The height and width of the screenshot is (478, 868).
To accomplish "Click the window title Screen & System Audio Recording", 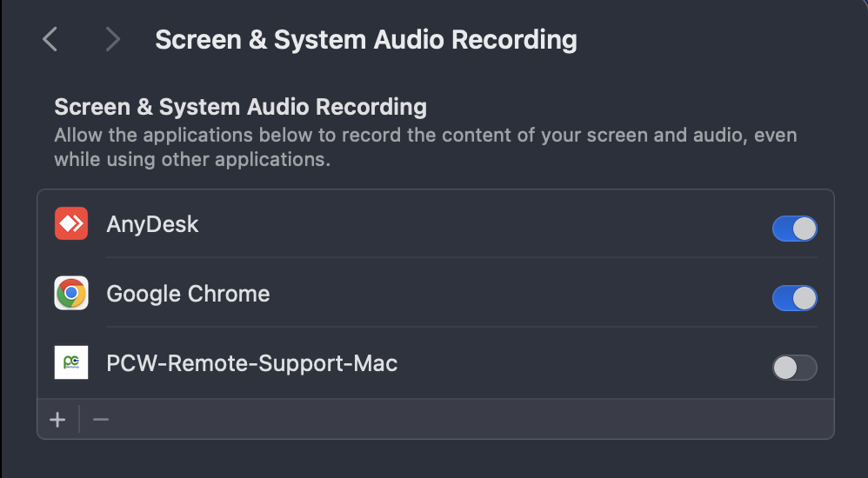I will point(366,40).
